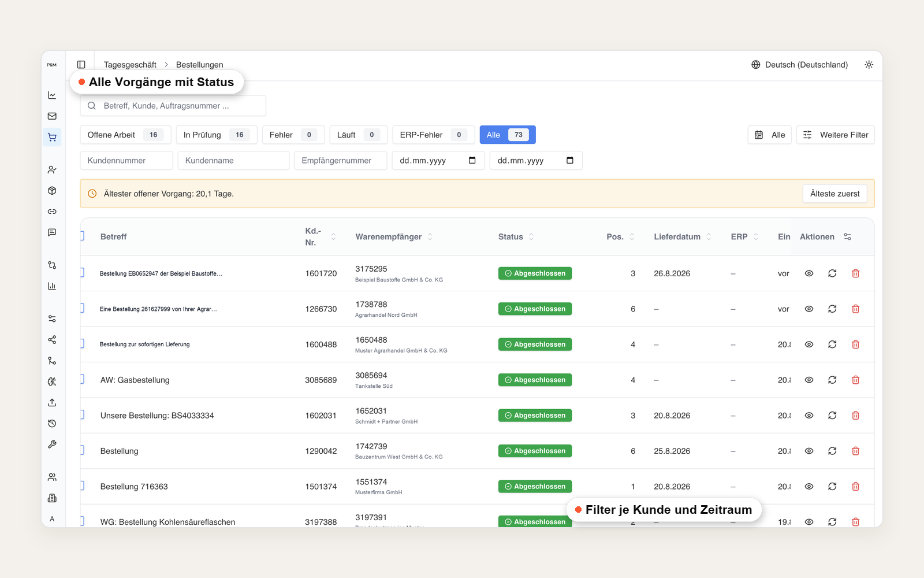The width and height of the screenshot is (924, 578).
Task: Tick the select-all checkbox in table header
Action: 82,236
